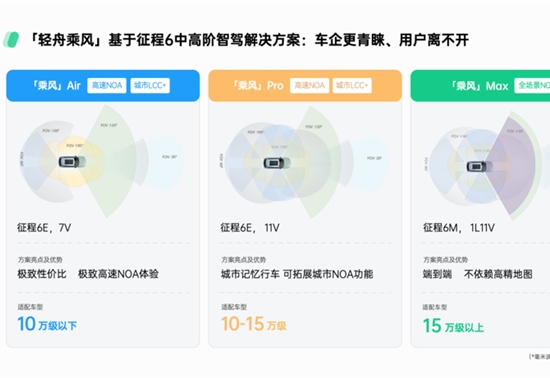Click the 城市记忆行车 text

250,274
